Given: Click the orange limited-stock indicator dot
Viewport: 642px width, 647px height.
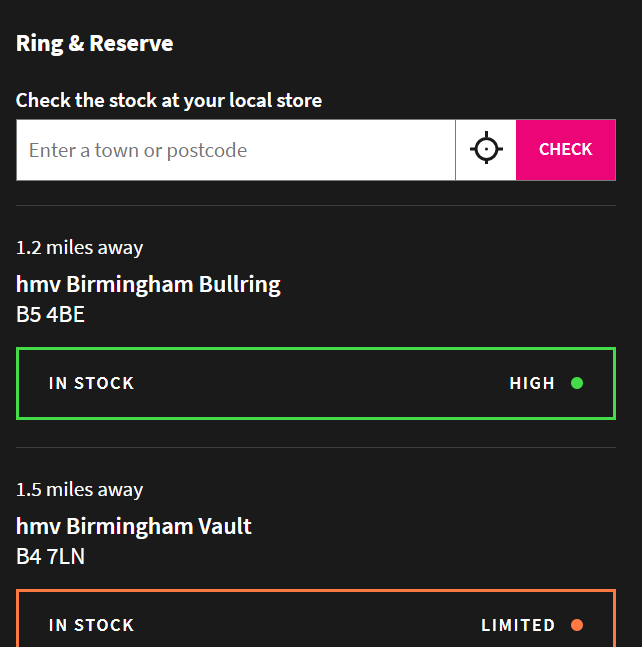Looking at the screenshot, I should click(577, 625).
